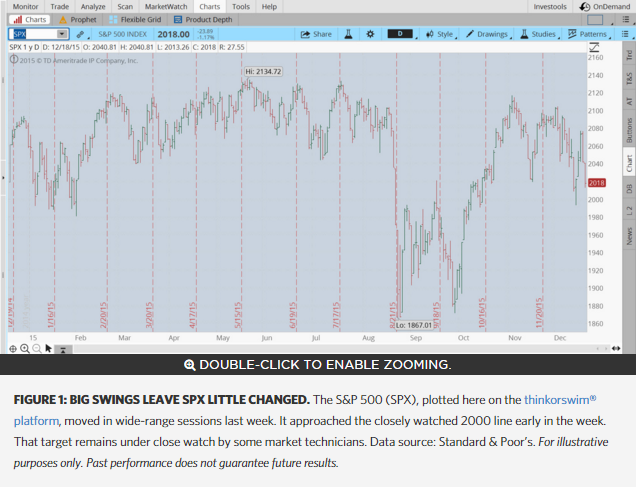Click the collapse lower panel arrow button

(63, 349)
